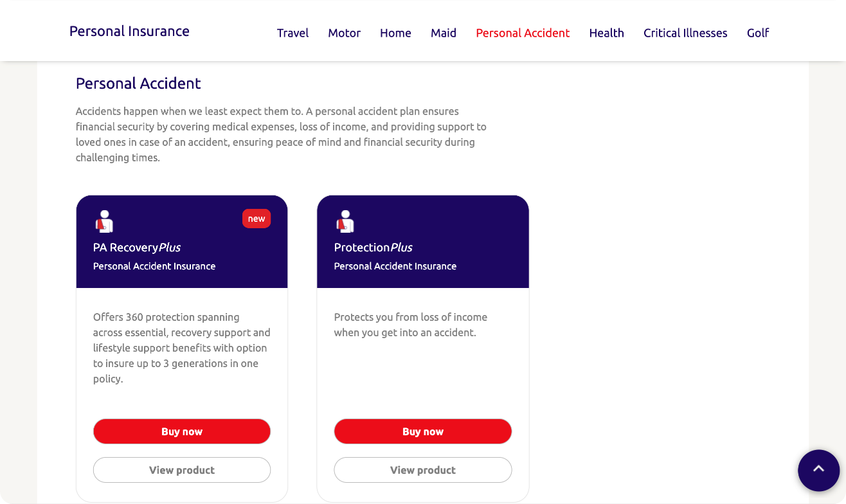Go to the Maid insurance tab
This screenshot has height=504, width=846.
444,33
